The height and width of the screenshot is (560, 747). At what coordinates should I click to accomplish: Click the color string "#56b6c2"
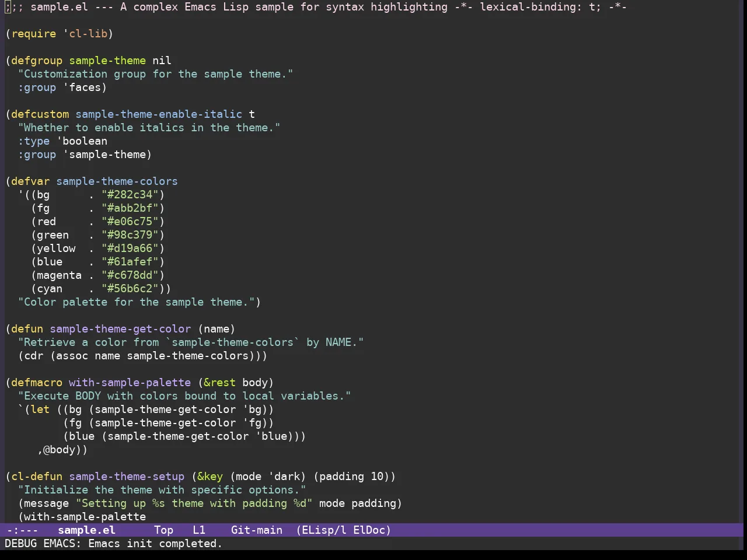130,288
